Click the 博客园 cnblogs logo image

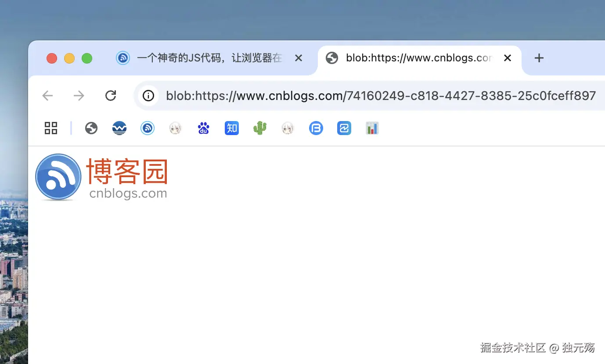(x=101, y=177)
